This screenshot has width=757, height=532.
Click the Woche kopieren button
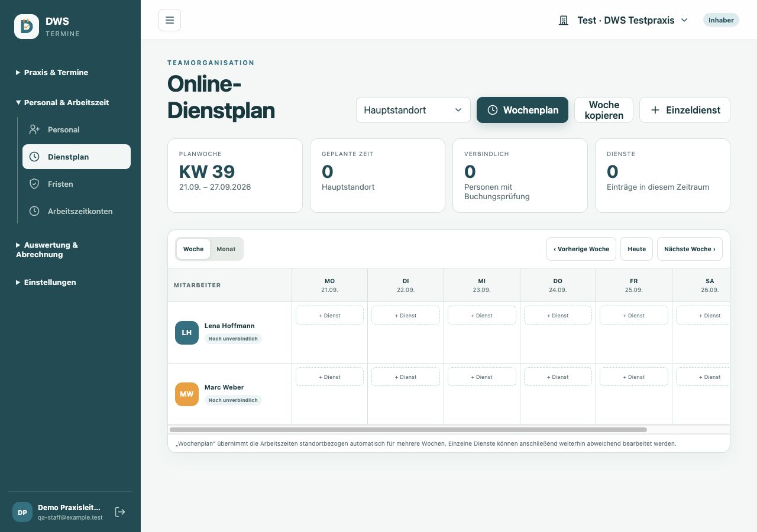coord(604,110)
